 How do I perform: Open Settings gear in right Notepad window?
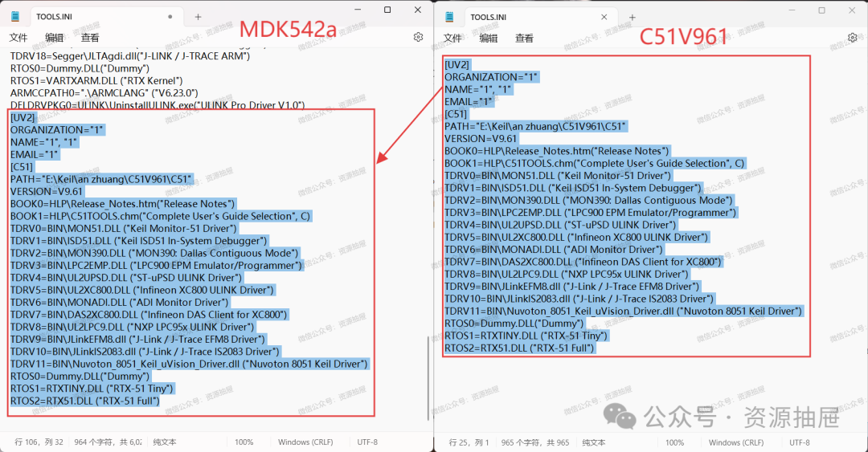pyautogui.click(x=853, y=38)
